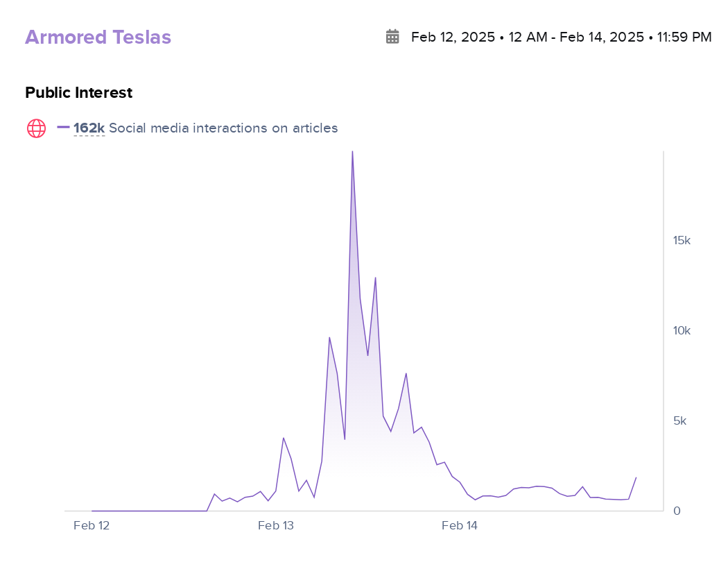
Task: Select the second-highest peak near 13k
Action: point(375,278)
